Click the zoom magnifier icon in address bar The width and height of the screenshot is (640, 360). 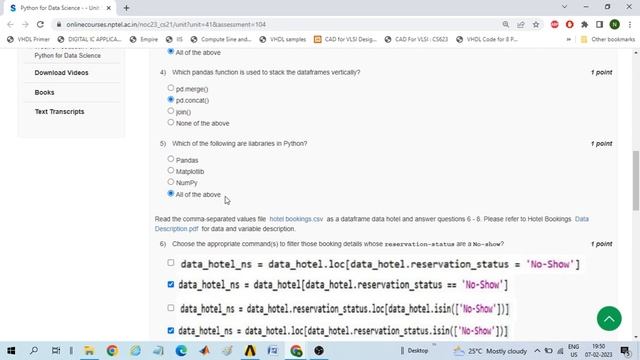tap(506, 24)
